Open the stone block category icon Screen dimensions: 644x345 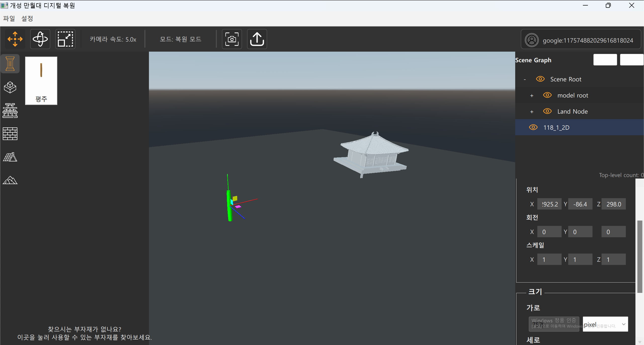coord(10,87)
